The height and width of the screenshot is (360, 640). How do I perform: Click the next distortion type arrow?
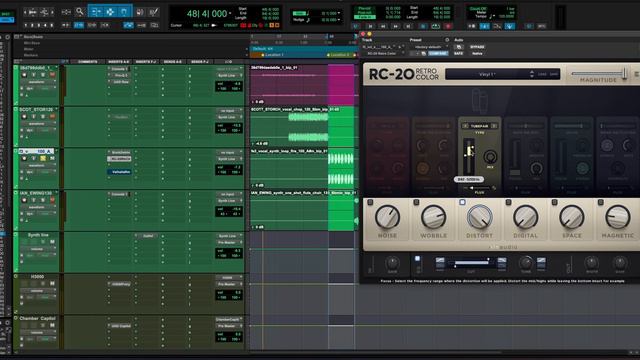(494, 126)
